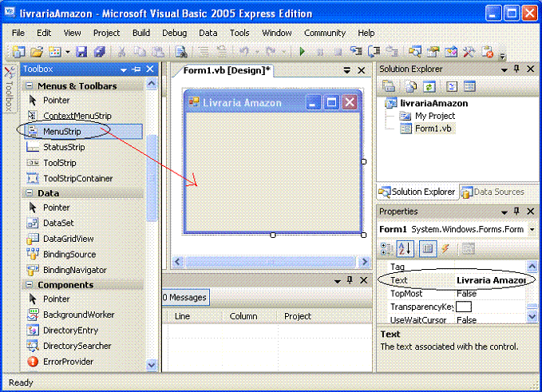542x392 pixels.
Task: Open the Properties Window toolbar icon
Action: coord(433,52)
